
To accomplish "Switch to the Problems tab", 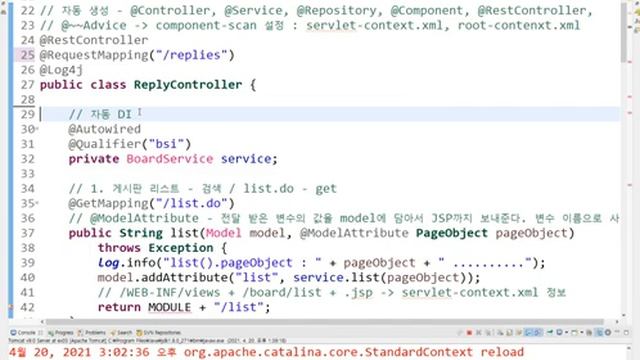I will point(92,333).
